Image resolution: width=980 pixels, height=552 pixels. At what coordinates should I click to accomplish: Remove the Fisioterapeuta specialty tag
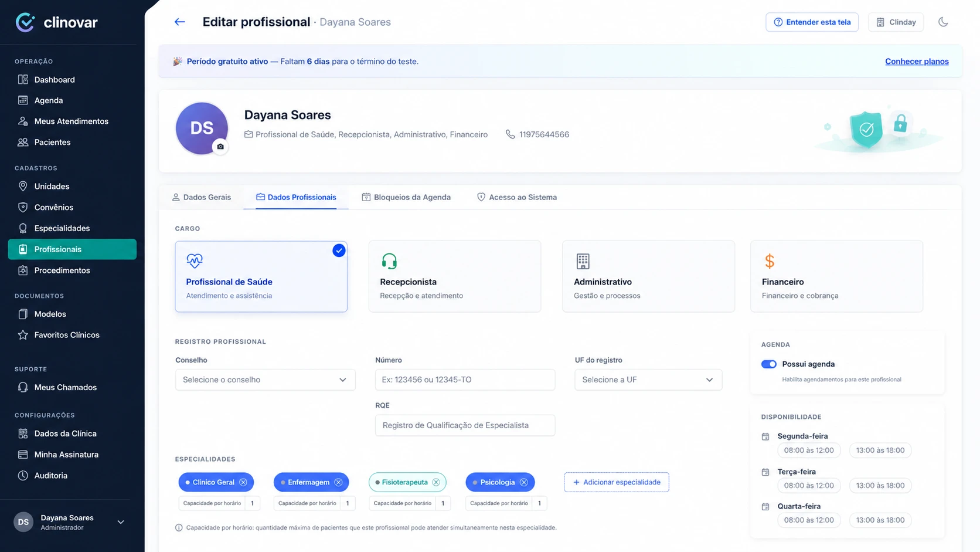pos(436,482)
